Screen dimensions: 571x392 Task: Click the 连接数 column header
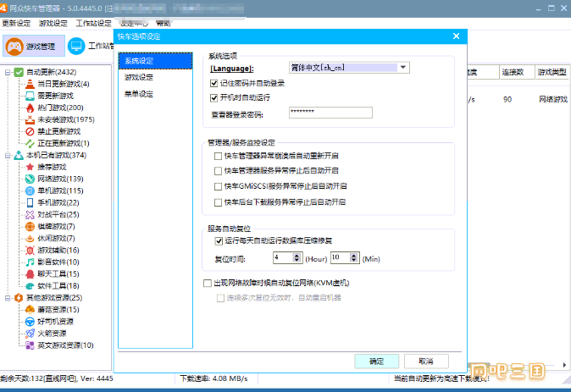point(517,72)
